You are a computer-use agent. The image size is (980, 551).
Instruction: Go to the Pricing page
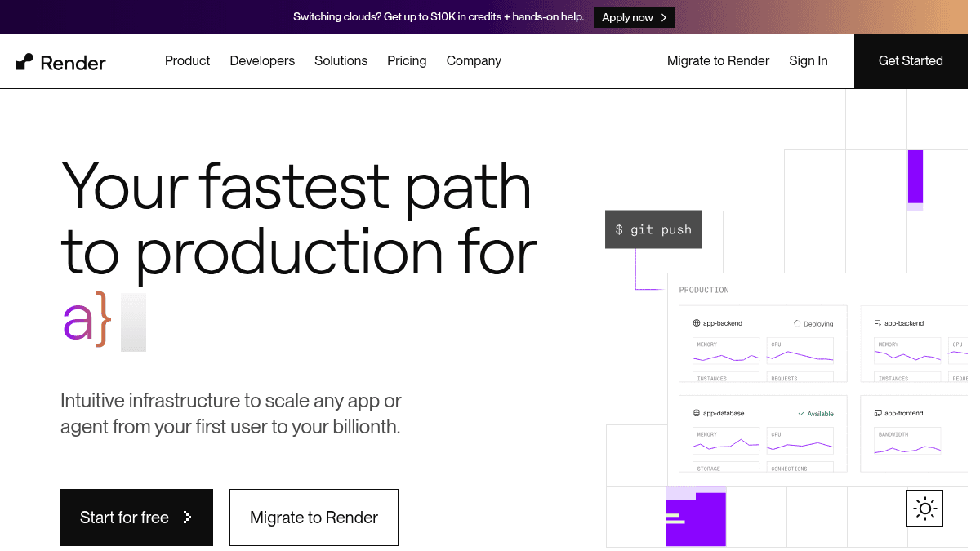pyautogui.click(x=407, y=61)
